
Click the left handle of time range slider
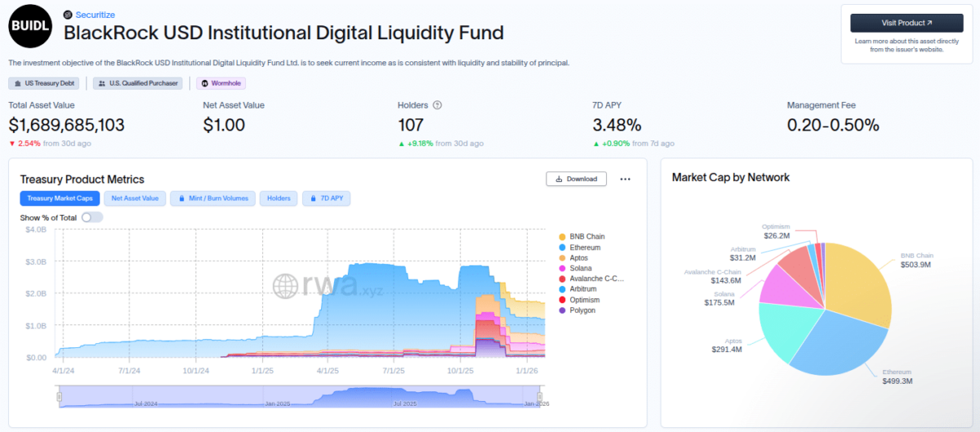tap(59, 397)
